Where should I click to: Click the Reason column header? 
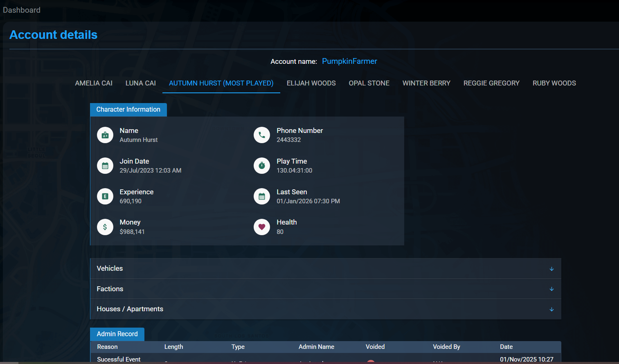coord(108,347)
